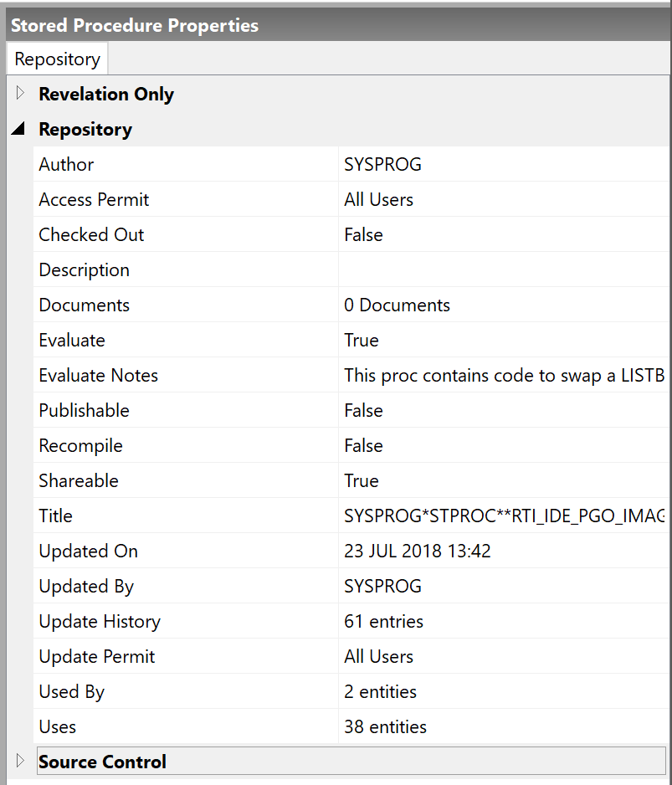
Task: Open Used By 2 entities
Action: pyautogui.click(x=380, y=692)
